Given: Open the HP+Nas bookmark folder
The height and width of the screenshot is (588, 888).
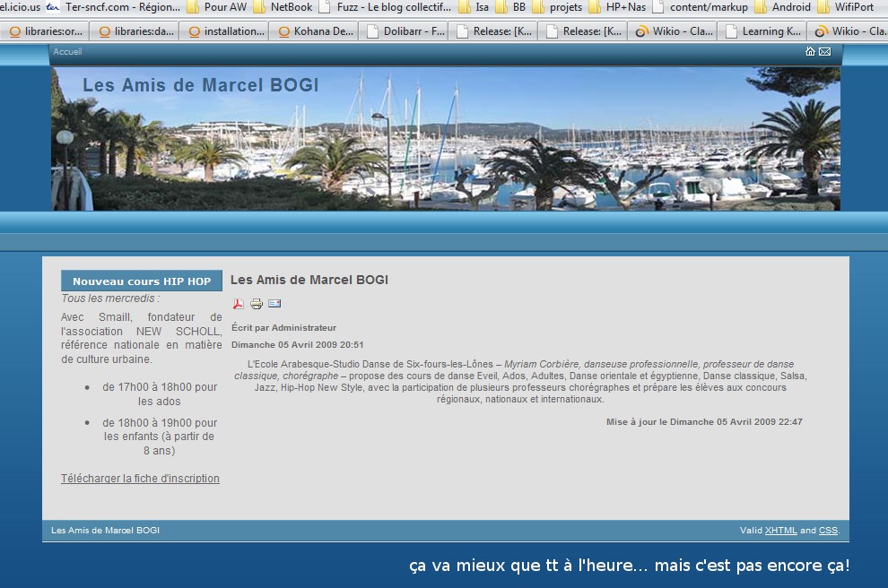Looking at the screenshot, I should pyautogui.click(x=617, y=7).
